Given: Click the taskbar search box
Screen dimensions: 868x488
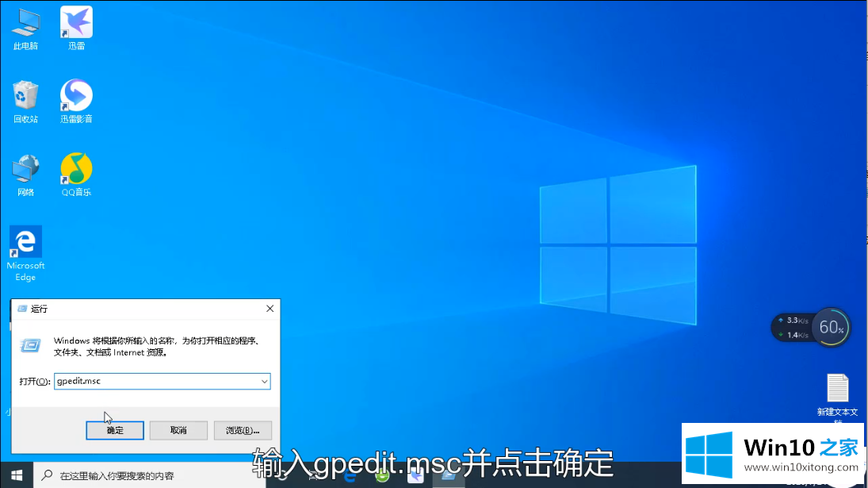Looking at the screenshot, I should pos(150,475).
